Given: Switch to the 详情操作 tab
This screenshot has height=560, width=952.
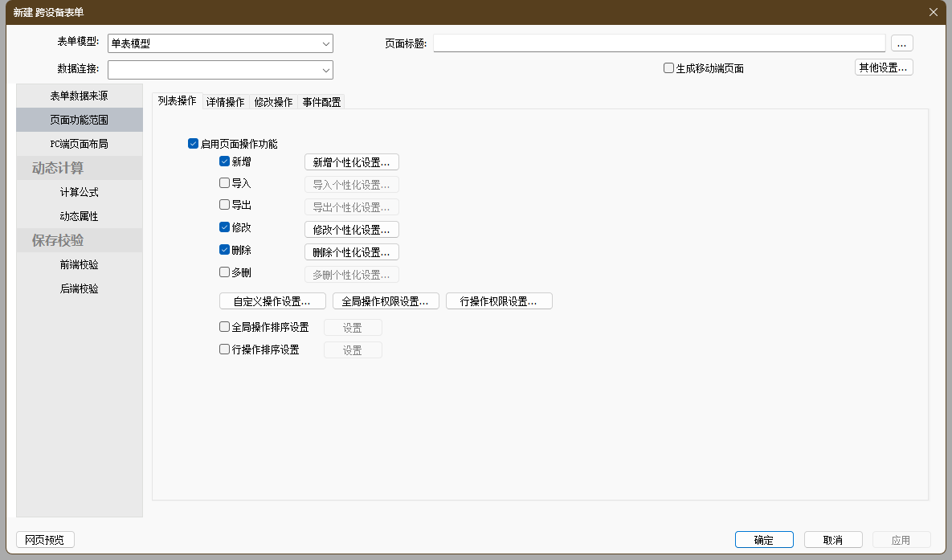Looking at the screenshot, I should click(x=225, y=102).
